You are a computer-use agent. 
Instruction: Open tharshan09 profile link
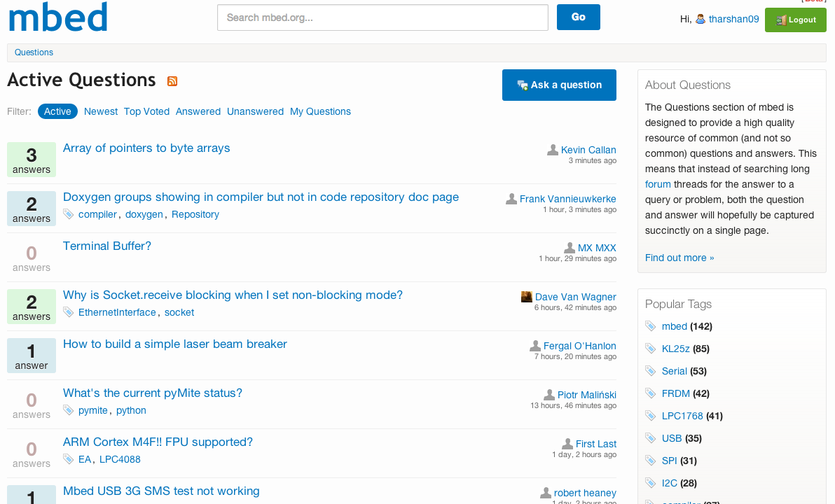point(733,19)
